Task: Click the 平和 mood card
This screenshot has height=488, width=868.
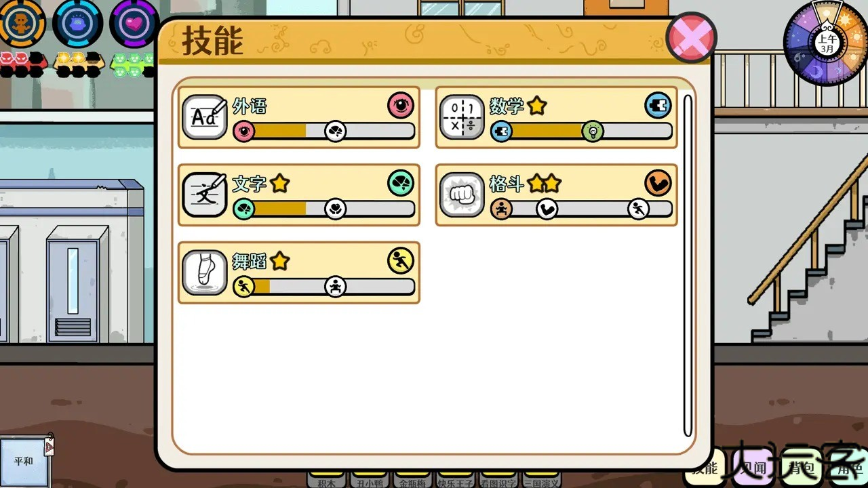Action: pos(25,462)
